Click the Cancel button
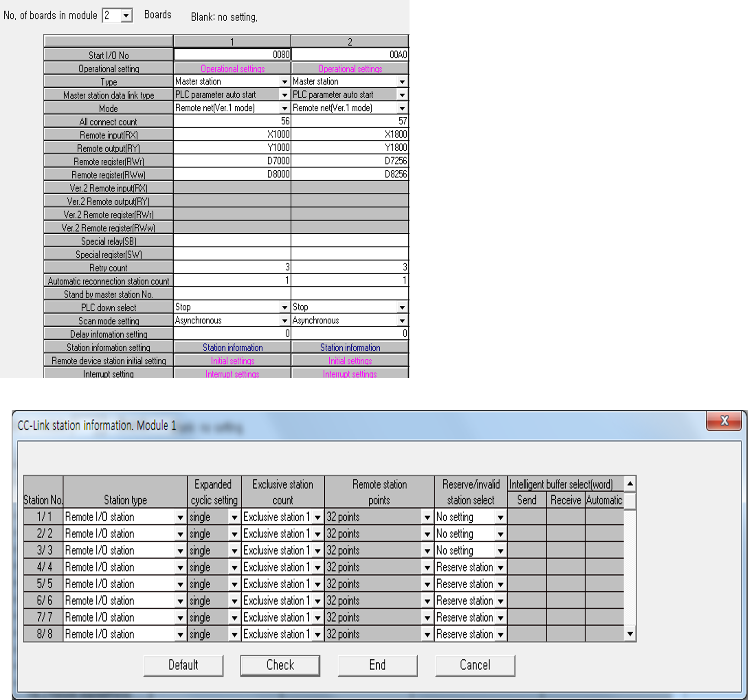The height and width of the screenshot is (700, 748). click(x=475, y=665)
